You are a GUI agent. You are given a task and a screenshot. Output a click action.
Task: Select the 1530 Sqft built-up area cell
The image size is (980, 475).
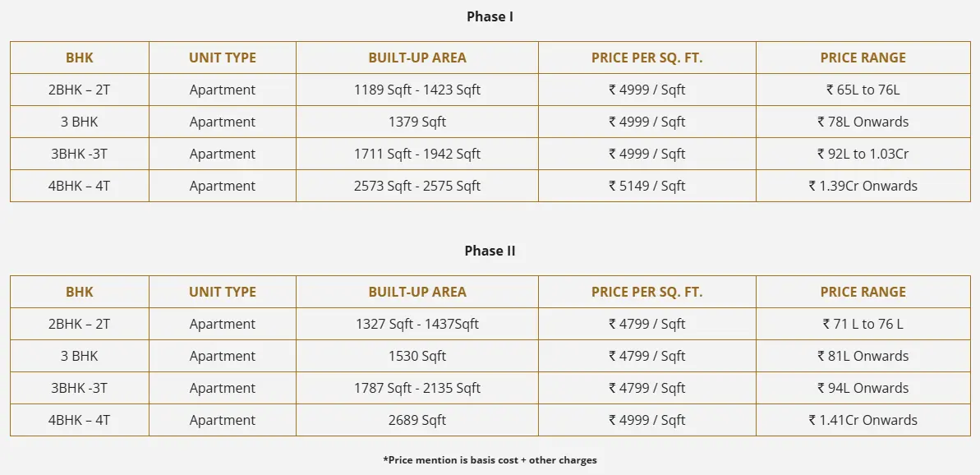point(417,356)
